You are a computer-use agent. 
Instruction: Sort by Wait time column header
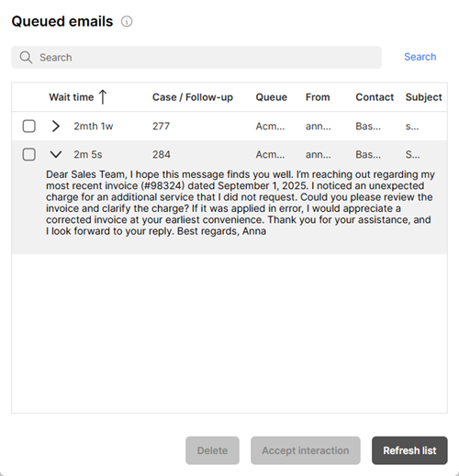(x=72, y=97)
